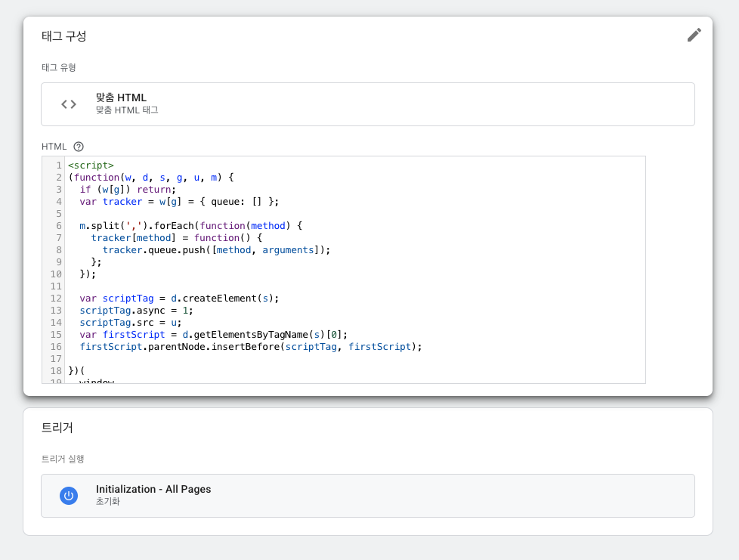This screenshot has width=739, height=560.
Task: Click the 트리거 실행 label
Action: tap(63, 459)
